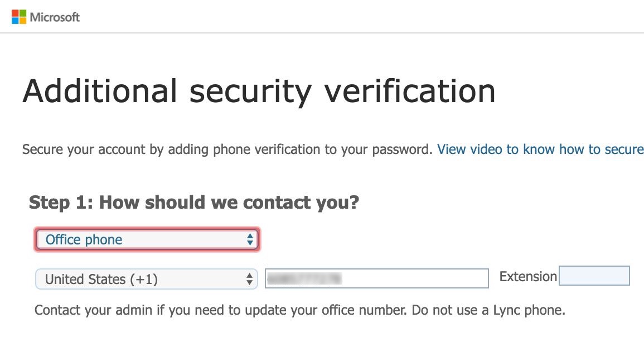644x337 pixels.
Task: Open the Office phone contact method dropdown
Action: coord(147,240)
